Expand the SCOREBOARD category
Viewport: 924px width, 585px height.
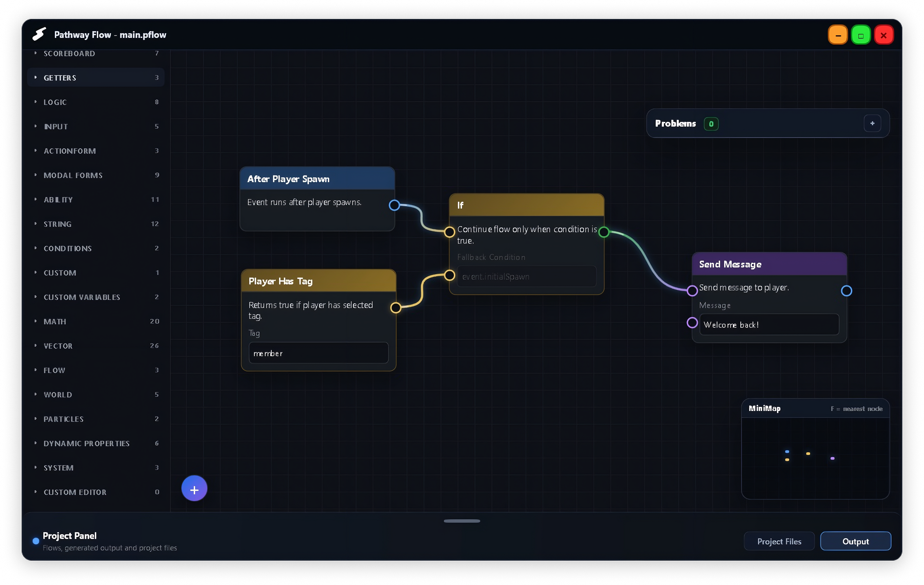(96, 53)
